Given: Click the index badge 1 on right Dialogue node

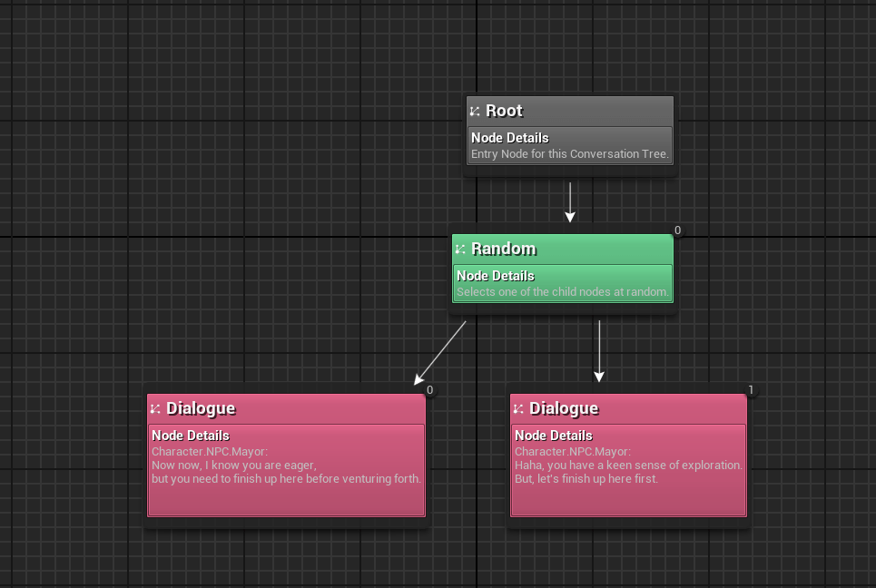Looking at the screenshot, I should click(751, 390).
